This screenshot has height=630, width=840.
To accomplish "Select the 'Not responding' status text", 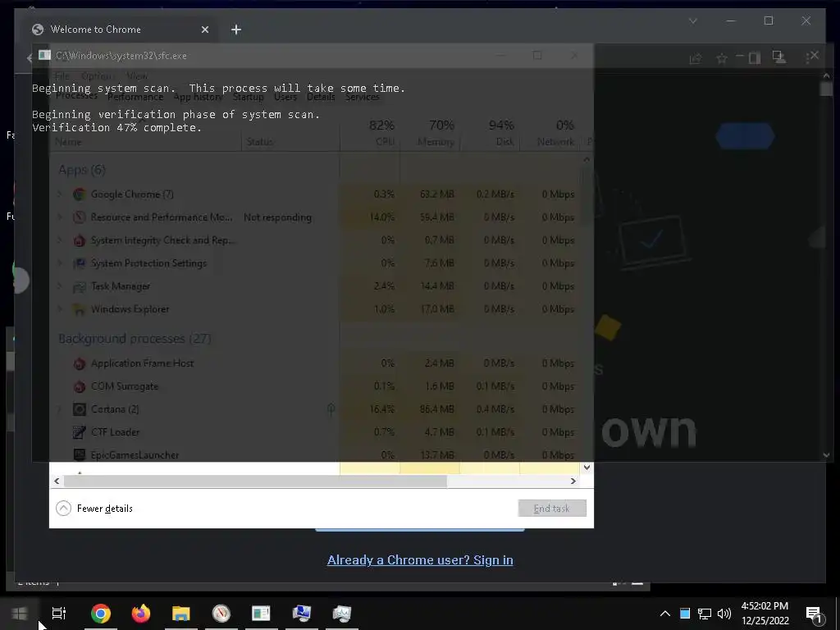I will coord(277,217).
